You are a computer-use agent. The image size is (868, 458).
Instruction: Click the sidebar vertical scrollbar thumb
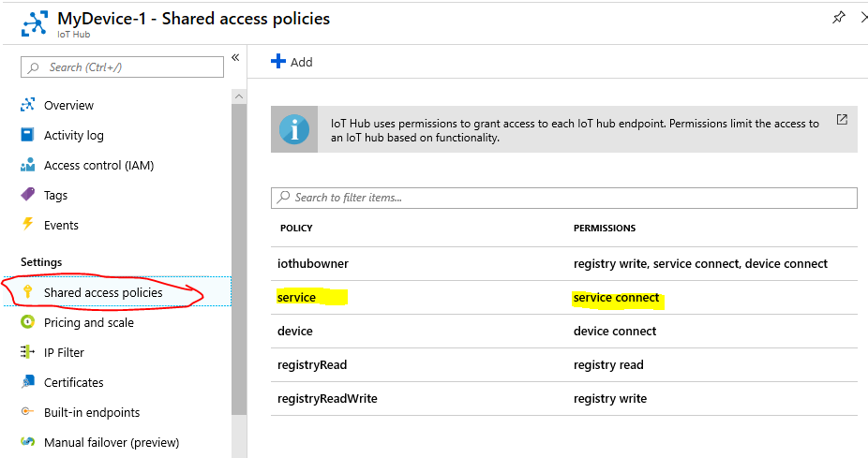[x=239, y=259]
